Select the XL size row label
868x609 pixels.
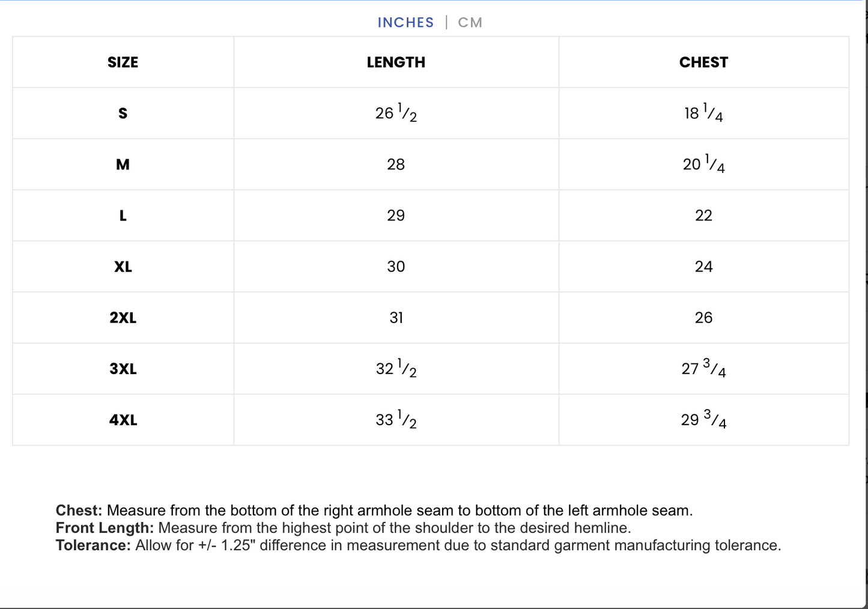click(x=123, y=267)
